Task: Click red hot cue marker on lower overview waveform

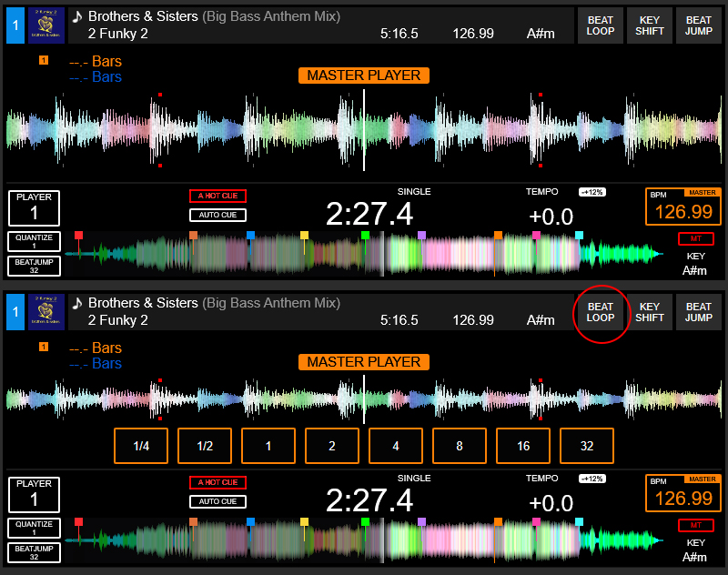Action: pos(79,522)
